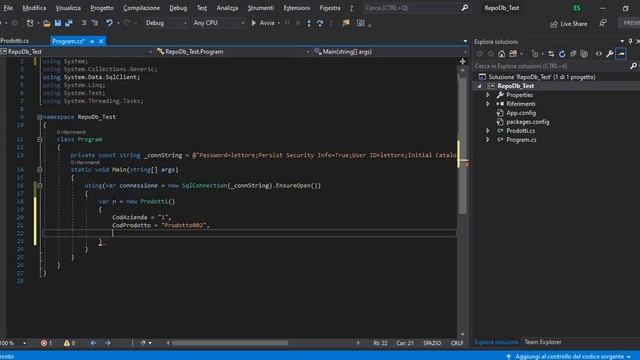640x360 pixels.
Task: Open the Esplora soluzioni window options arrow
Action: (622, 41)
